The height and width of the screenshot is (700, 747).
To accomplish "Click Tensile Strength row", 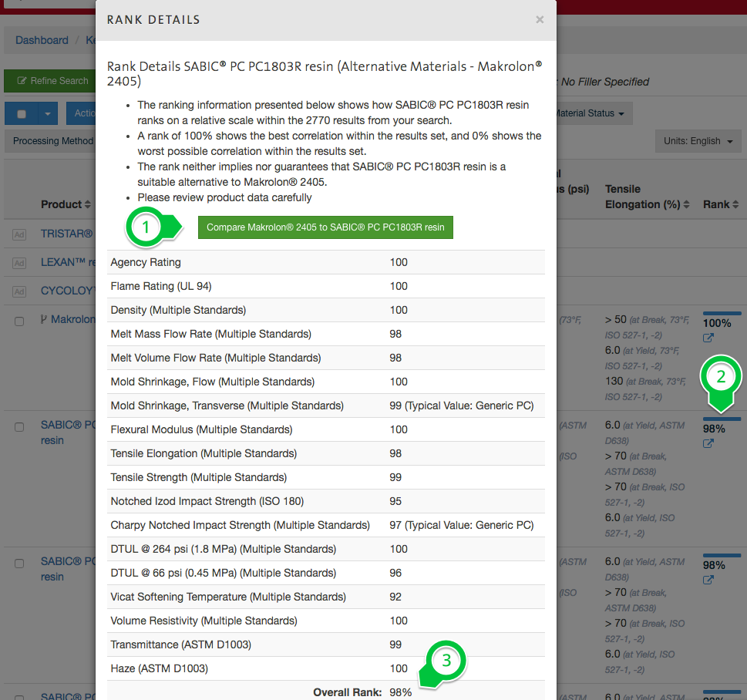I will point(326,477).
